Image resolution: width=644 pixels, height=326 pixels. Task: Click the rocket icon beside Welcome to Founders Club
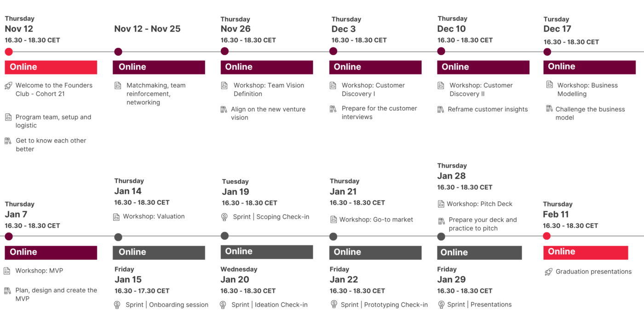(8, 86)
